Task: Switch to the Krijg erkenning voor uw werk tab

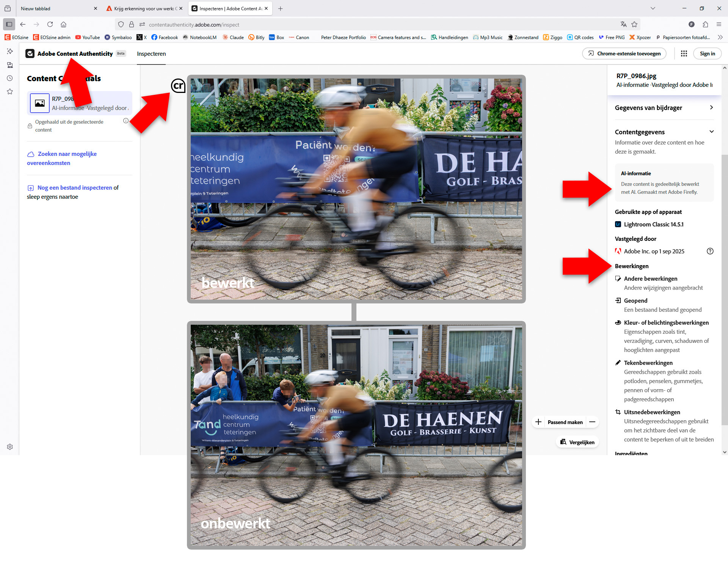Action: tap(144, 8)
